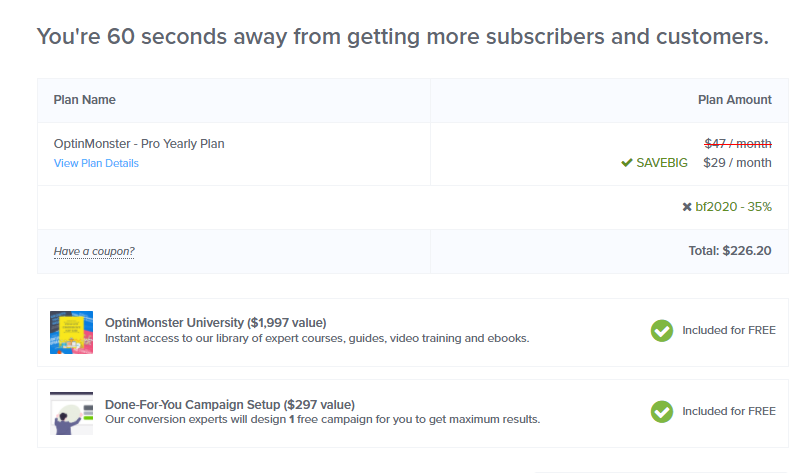Click 'Included for FREE' in the University row
The height and width of the screenshot is (473, 804).
[x=729, y=330]
